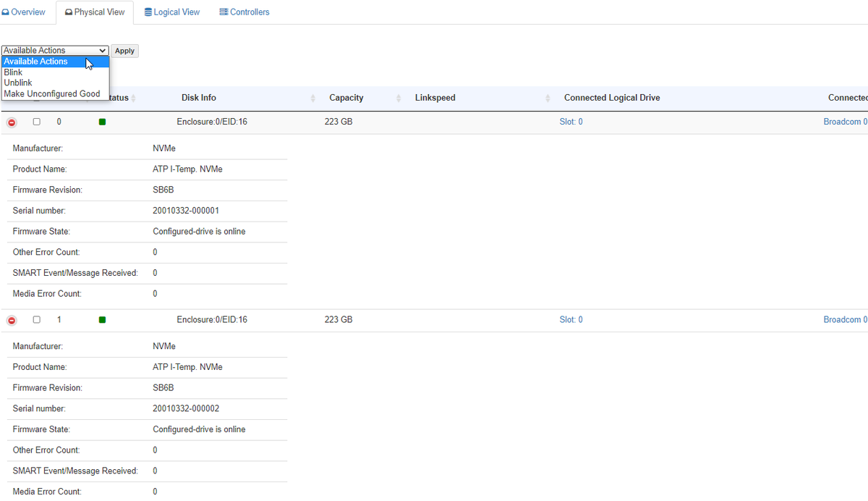The image size is (868, 501).
Task: Choose Blink from actions list
Action: coord(55,72)
